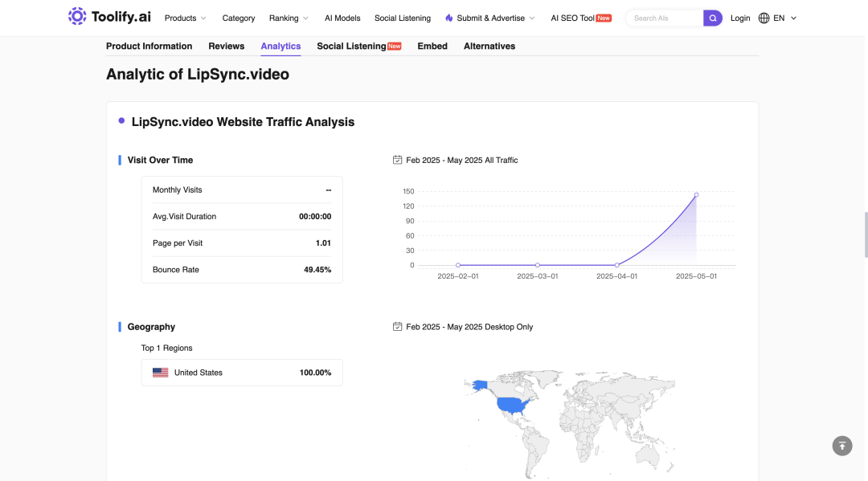Click the United States flag icon

[x=161, y=373]
